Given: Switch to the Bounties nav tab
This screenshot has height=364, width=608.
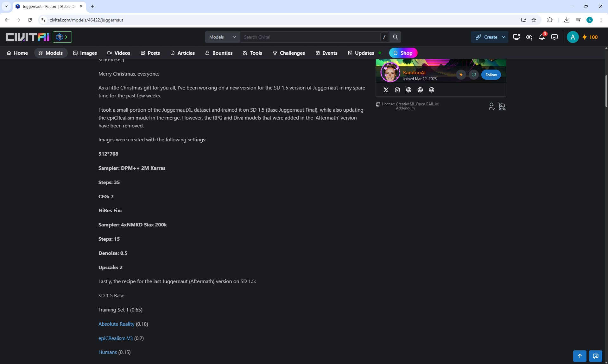Looking at the screenshot, I should point(219,53).
